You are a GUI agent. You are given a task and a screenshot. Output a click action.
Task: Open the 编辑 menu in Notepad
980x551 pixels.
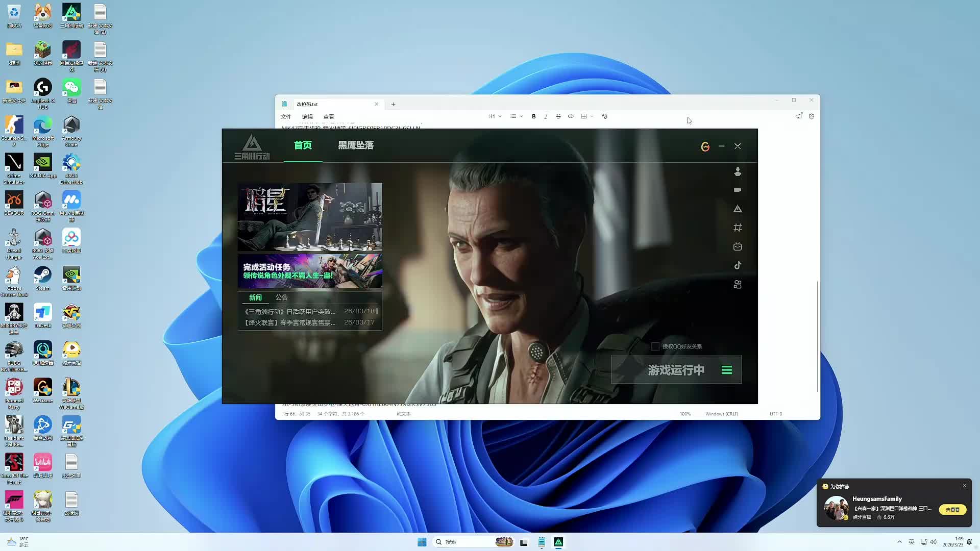pyautogui.click(x=307, y=116)
